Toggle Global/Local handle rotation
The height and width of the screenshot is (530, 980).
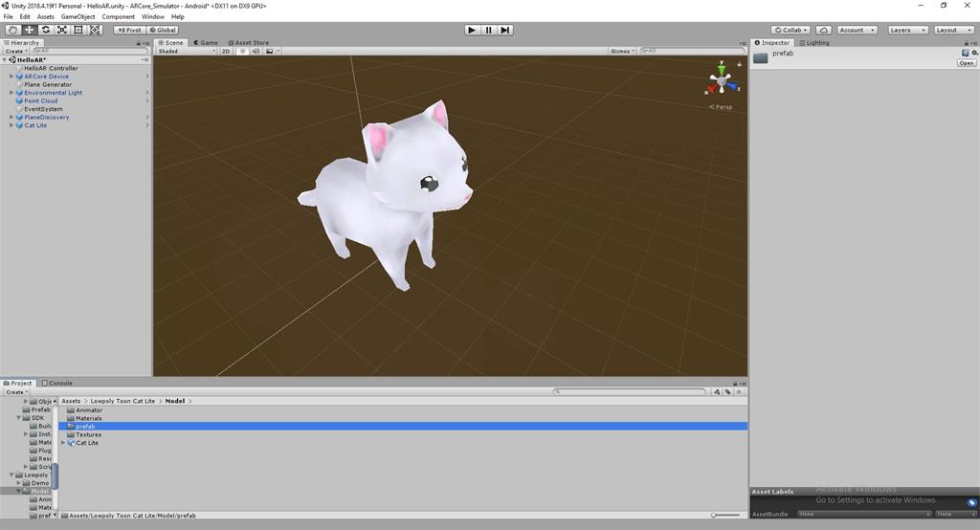(163, 30)
